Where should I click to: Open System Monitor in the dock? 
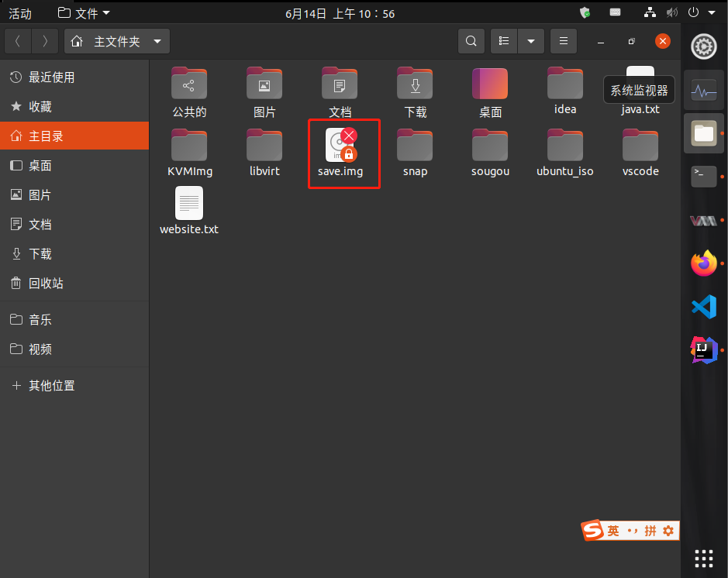point(704,91)
